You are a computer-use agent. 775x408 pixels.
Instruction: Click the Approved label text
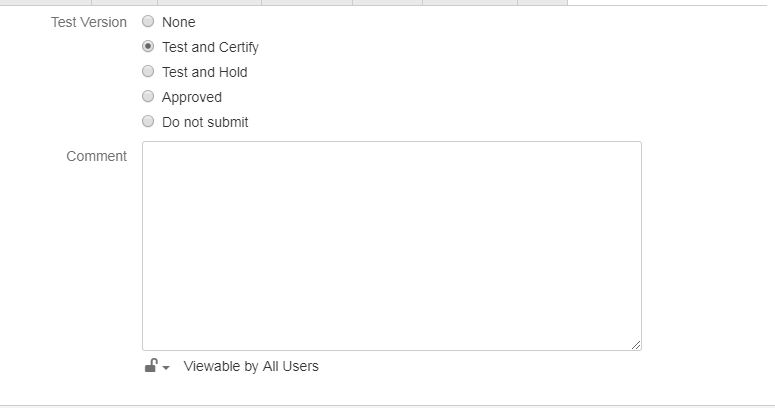click(x=192, y=97)
